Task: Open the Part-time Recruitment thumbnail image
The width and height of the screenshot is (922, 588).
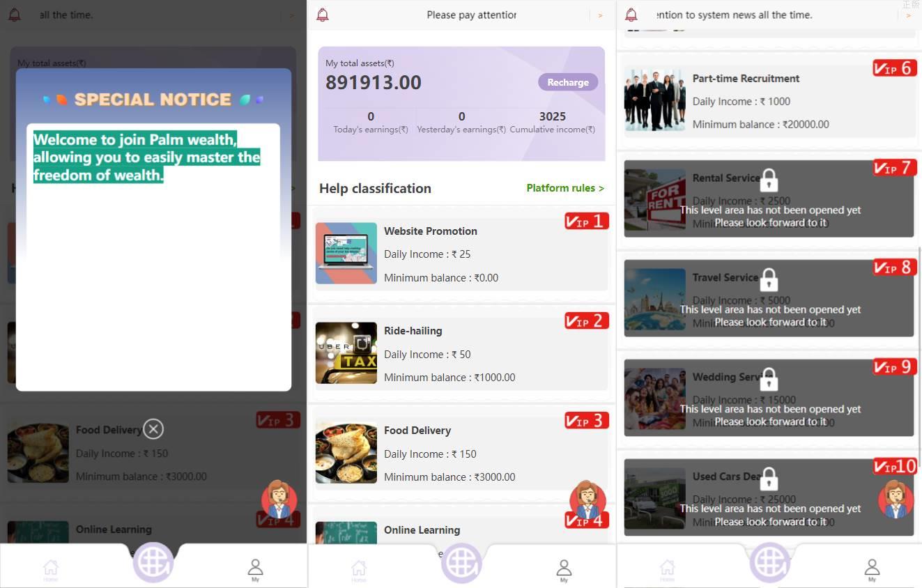Action: [x=654, y=100]
